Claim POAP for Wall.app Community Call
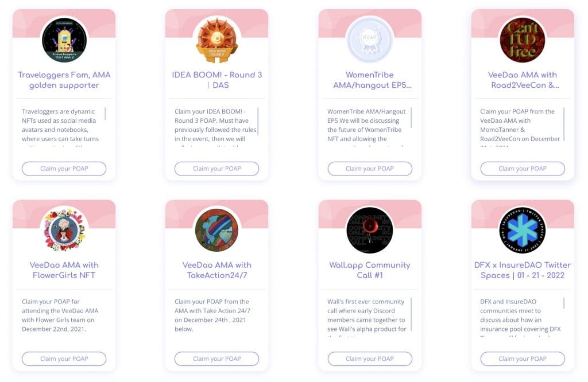Viewport: 588px width, 382px height. [370, 358]
